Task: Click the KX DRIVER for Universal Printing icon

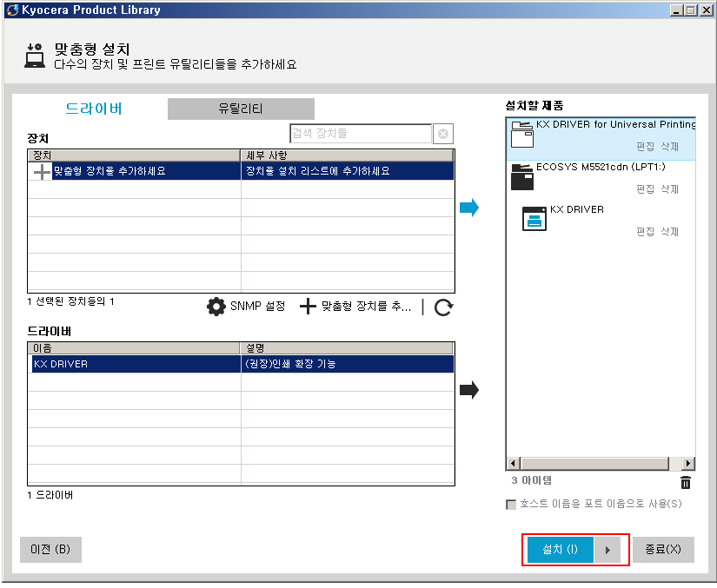Action: pos(522,134)
